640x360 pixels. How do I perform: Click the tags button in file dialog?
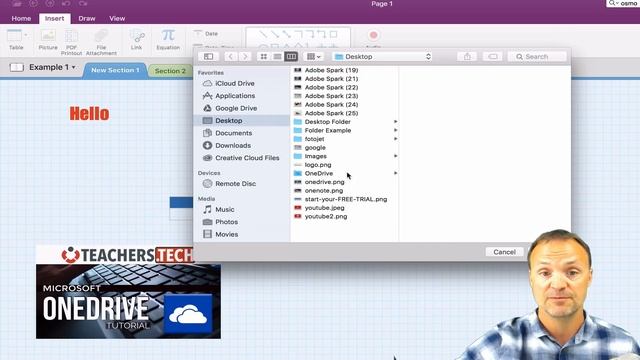pyautogui.click(x=493, y=56)
